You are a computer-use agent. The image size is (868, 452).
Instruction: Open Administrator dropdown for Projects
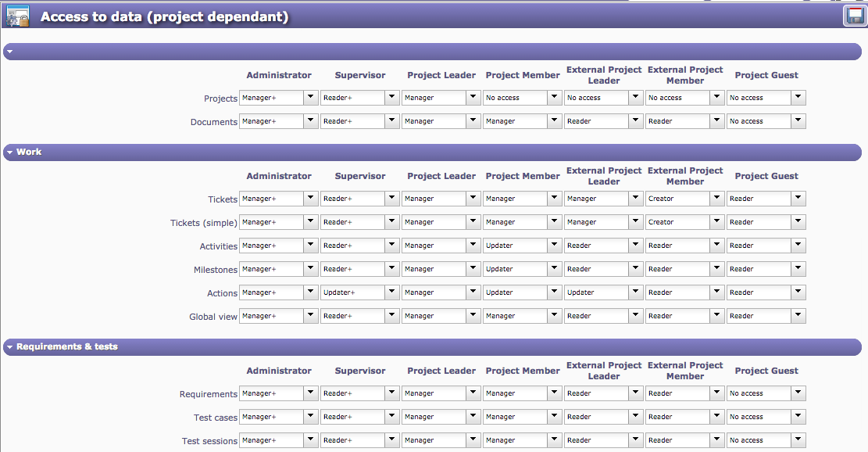[x=310, y=98]
